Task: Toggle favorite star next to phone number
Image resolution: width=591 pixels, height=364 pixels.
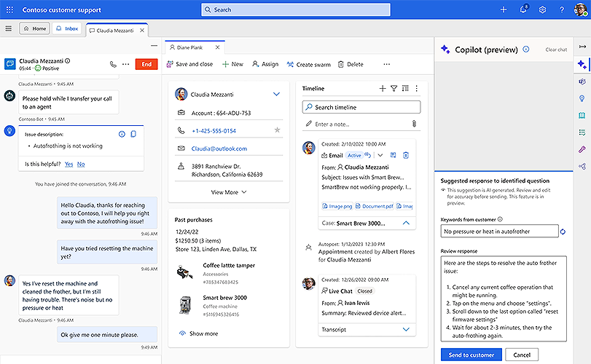Action: pyautogui.click(x=277, y=130)
